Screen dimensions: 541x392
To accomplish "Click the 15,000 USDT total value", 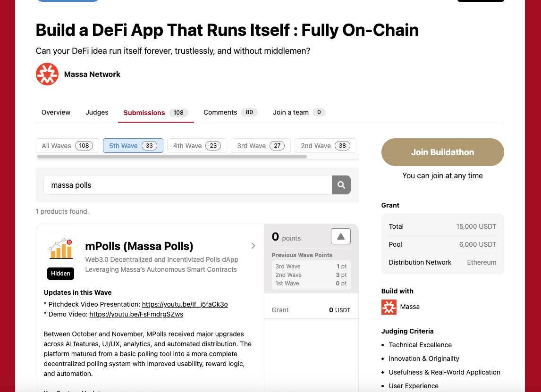I will [x=476, y=226].
